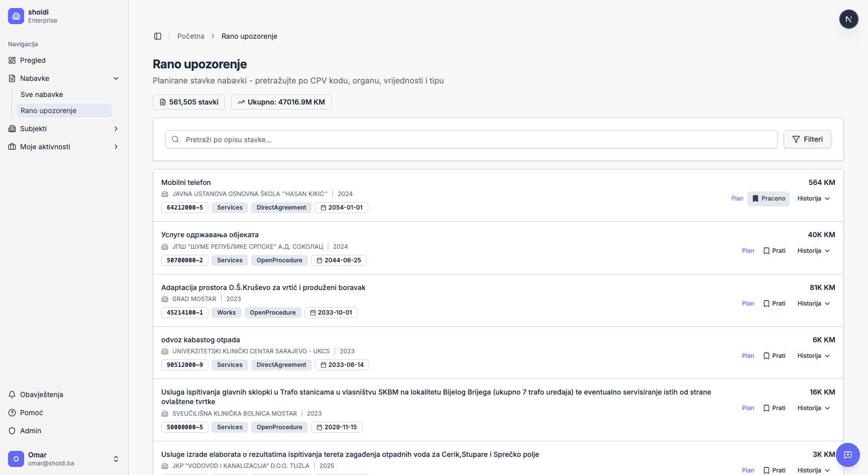Click the N user avatar
This screenshot has width=868, height=475.
click(848, 20)
